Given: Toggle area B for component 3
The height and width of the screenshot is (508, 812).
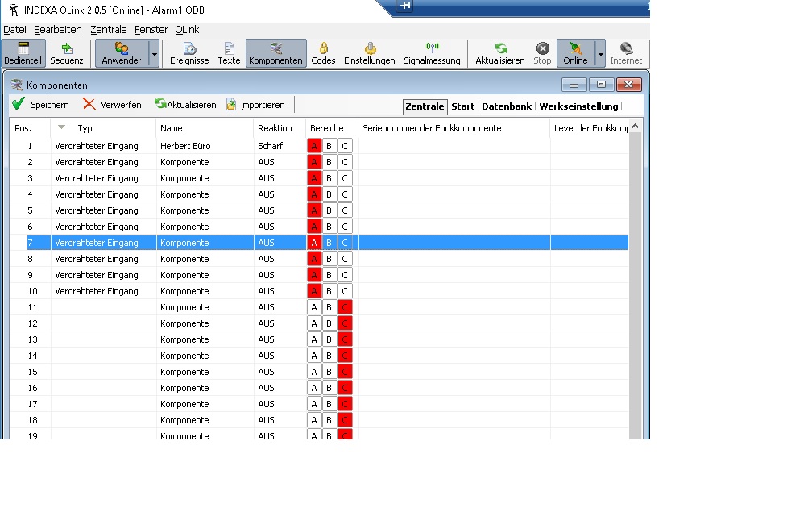Looking at the screenshot, I should point(329,178).
